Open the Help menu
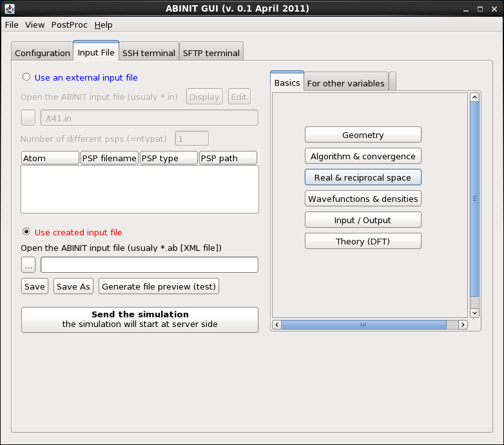Image resolution: width=504 pixels, height=445 pixels. pos(104,25)
